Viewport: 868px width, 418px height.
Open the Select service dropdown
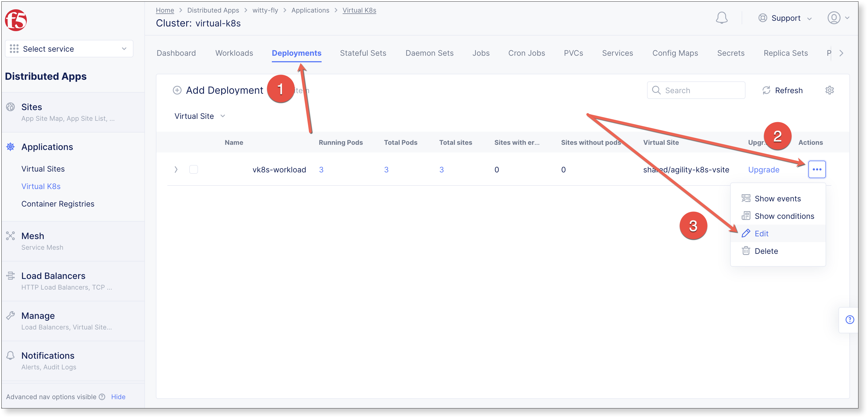pyautogui.click(x=69, y=49)
